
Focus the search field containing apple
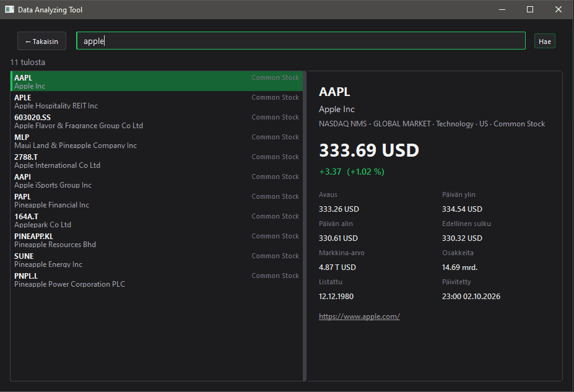(x=301, y=41)
